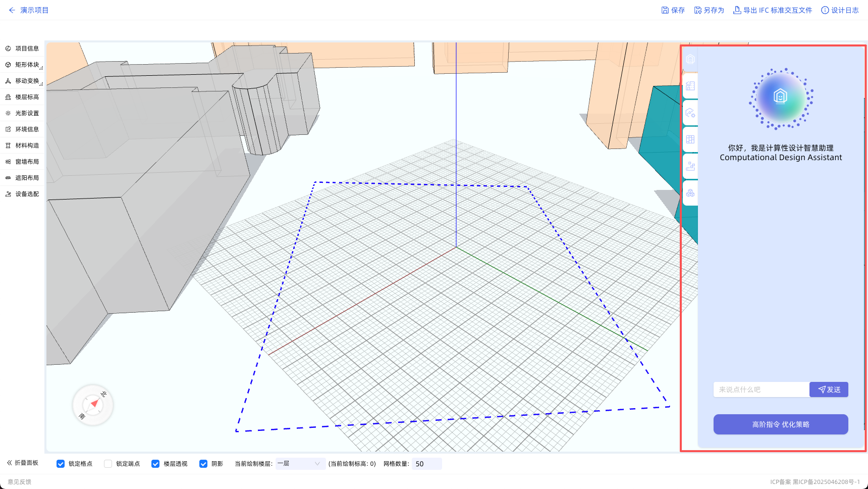Open the 光影设置 menu item
868x489 pixels.
point(23,113)
